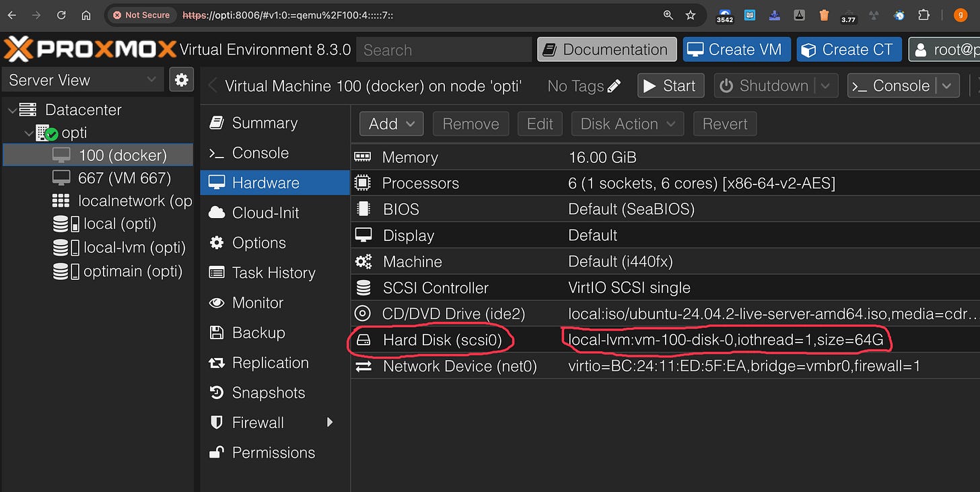Open the Console options dropdown arrow
Screen dimensions: 980x492
click(x=947, y=86)
